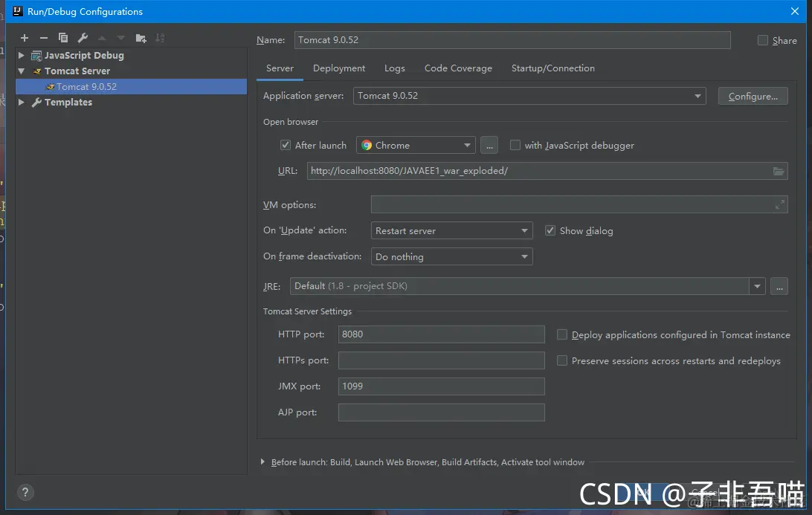Create new folder icon in toolbar
This screenshot has width=812, height=515.
coord(141,38)
